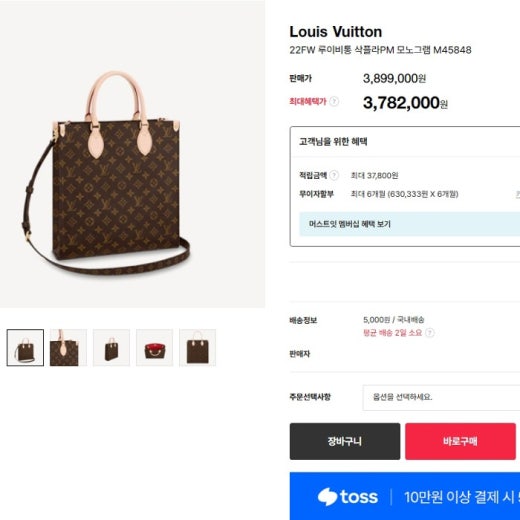Click the help icon next to average delivery time
This screenshot has height=520, width=520.
[430, 333]
